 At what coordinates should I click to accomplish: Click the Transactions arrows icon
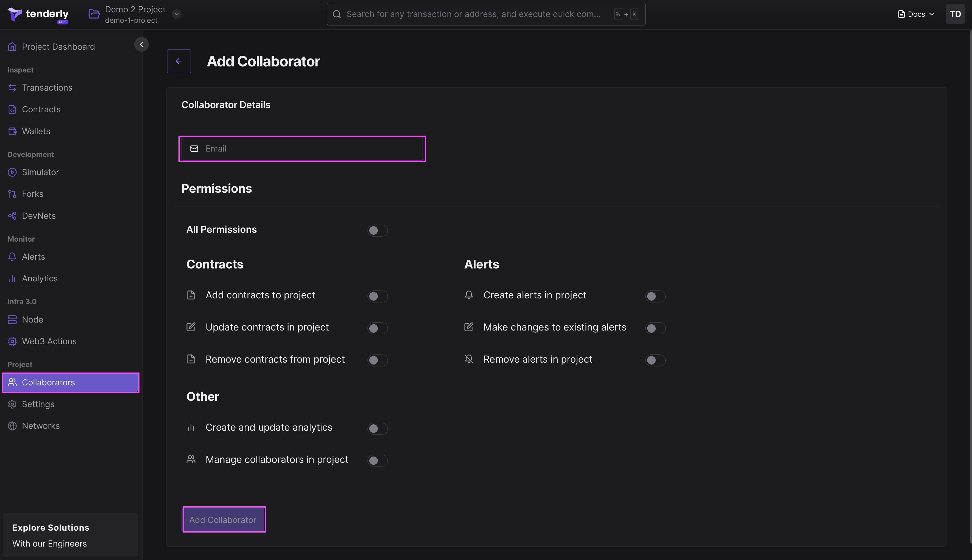tap(12, 88)
